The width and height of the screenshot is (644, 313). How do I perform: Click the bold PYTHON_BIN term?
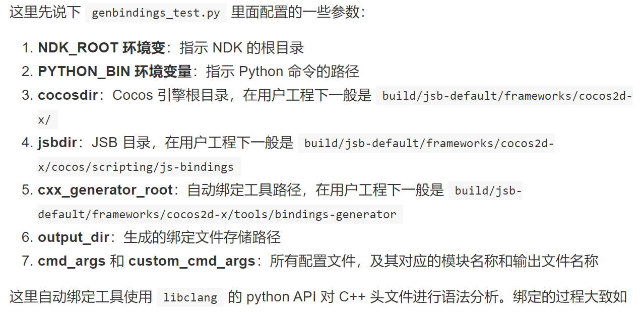point(86,72)
